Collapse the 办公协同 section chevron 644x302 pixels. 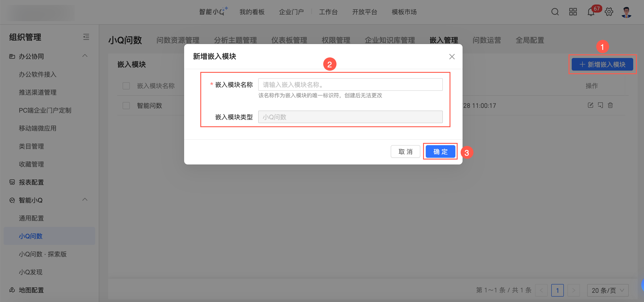point(85,56)
